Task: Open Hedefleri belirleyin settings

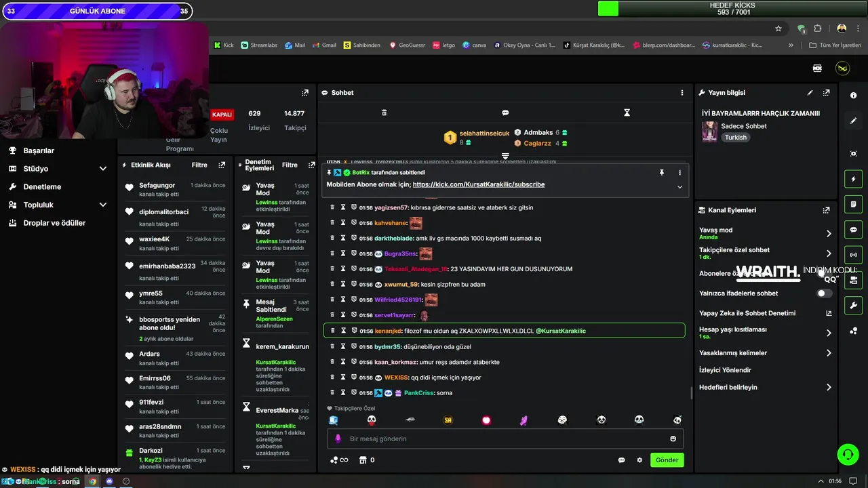Action: 765,388
